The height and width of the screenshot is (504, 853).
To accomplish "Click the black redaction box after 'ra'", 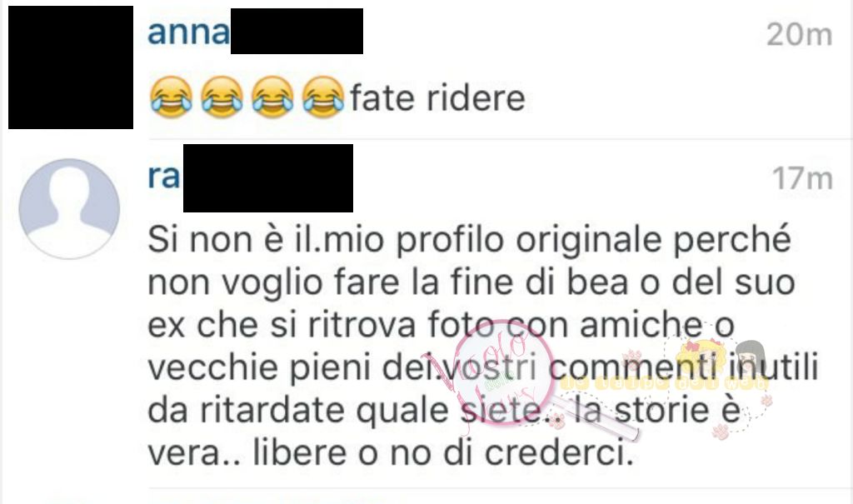I will [268, 178].
